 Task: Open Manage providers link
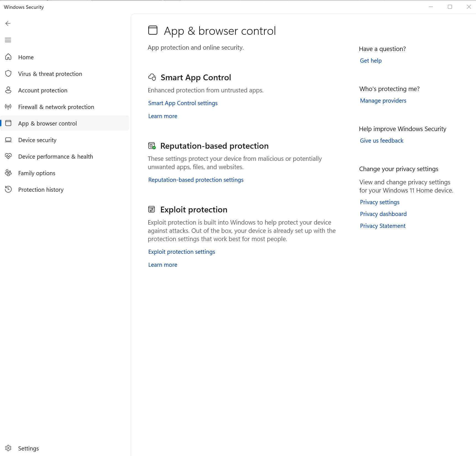pos(383,101)
